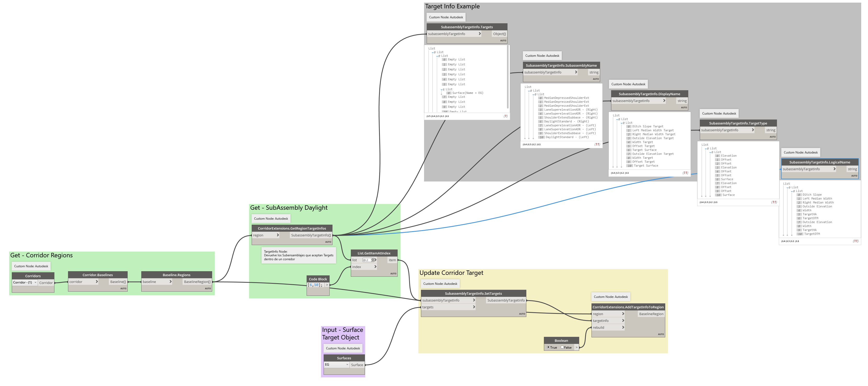868x386 pixels.
Task: Click index port chevron on List.GetItemAtIndex
Action: point(375,267)
